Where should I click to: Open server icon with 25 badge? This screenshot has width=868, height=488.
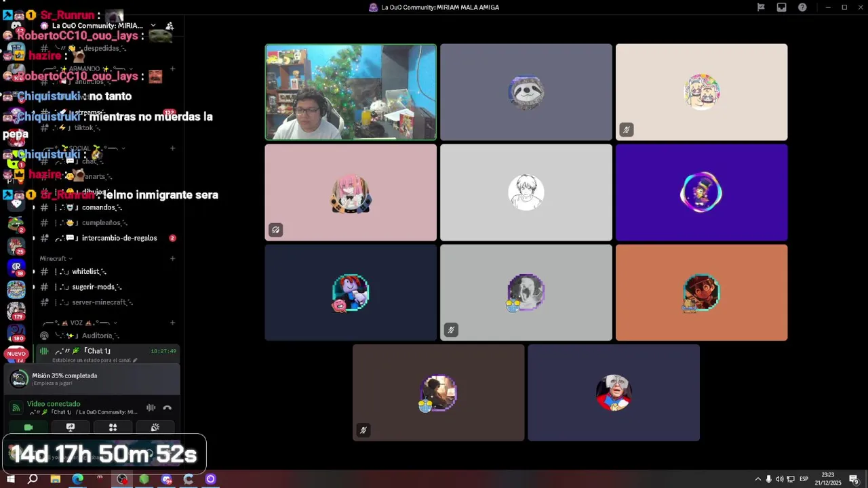pyautogui.click(x=16, y=245)
